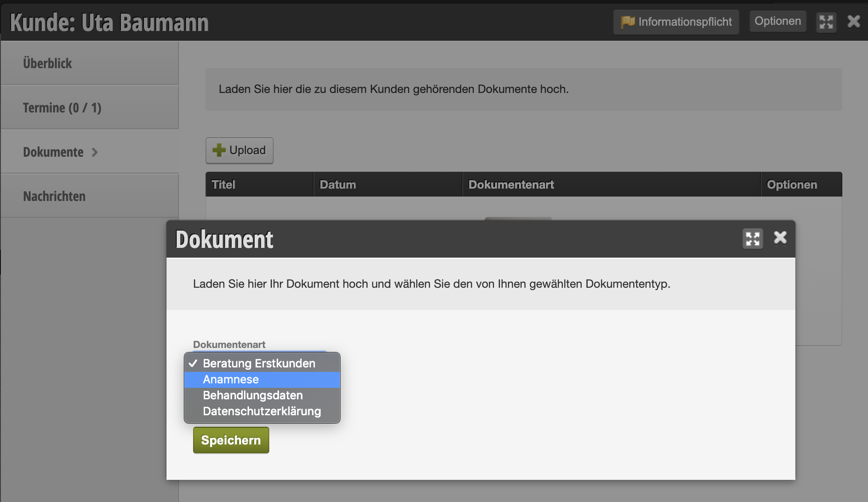Sort by the Datum column header

coord(388,185)
